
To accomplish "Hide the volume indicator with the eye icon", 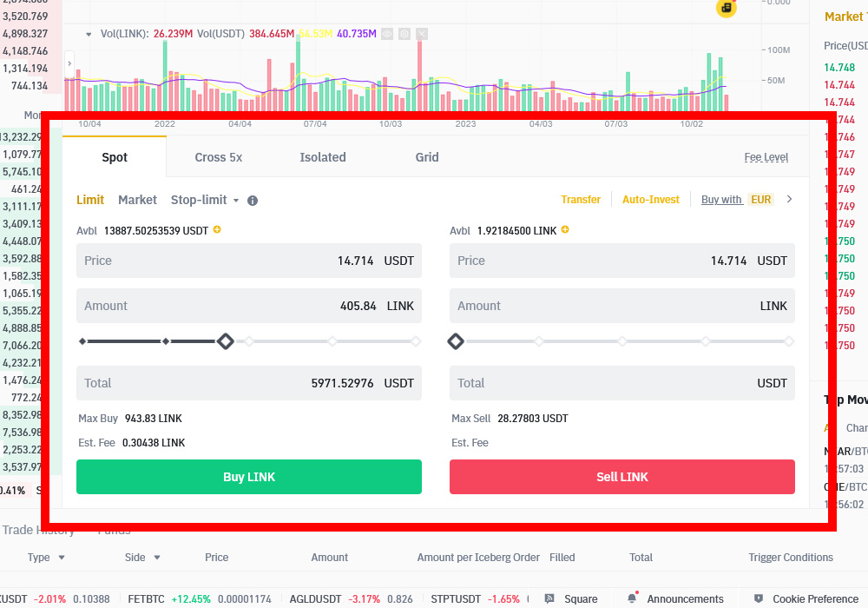I will coord(387,33).
